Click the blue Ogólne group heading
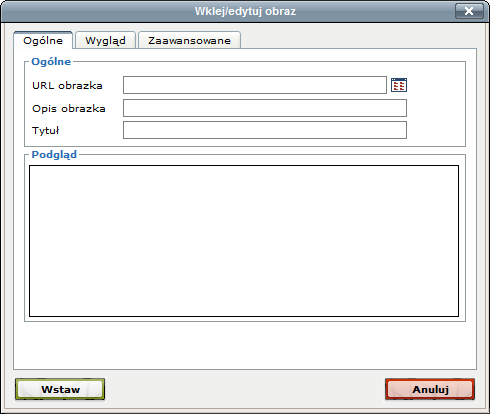This screenshot has height=414, width=490. click(x=51, y=61)
